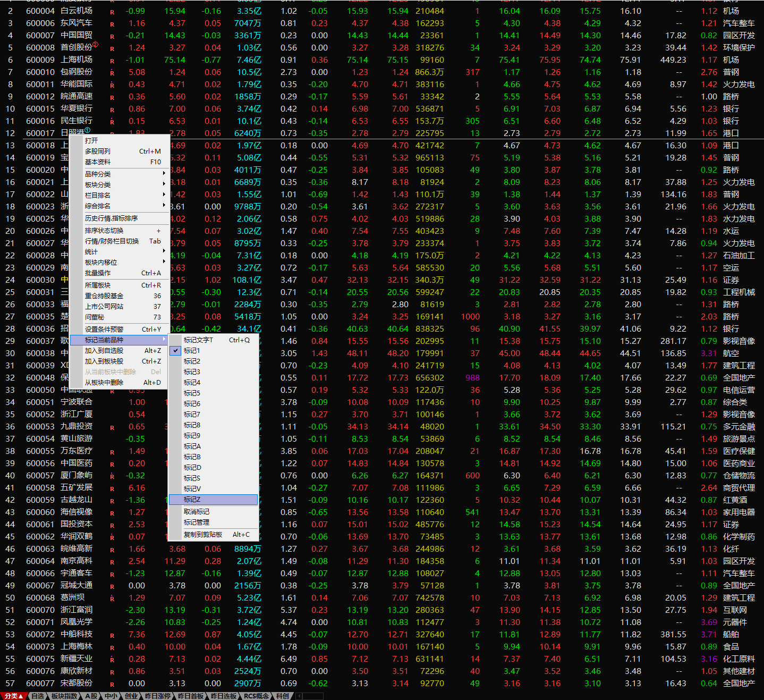Image resolution: width=764 pixels, height=700 pixels.
Task: Click the R marker in the 中国国贸 row
Action: (x=112, y=37)
